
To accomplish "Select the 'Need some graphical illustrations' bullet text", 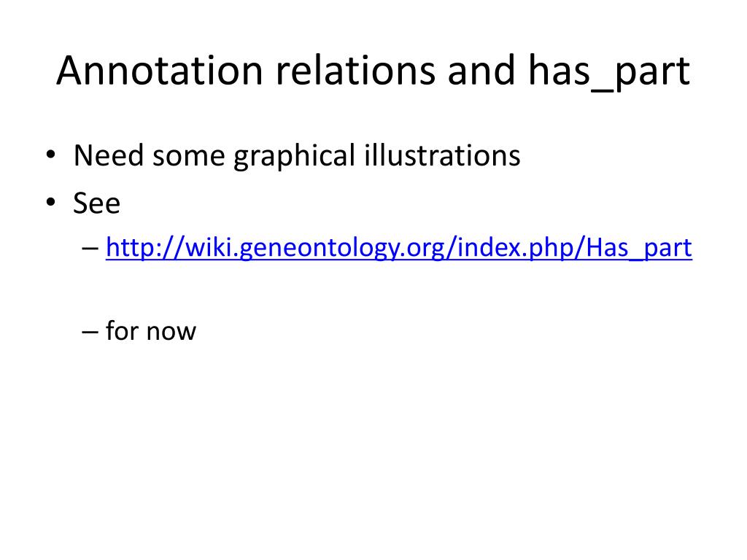I will 297,156.
